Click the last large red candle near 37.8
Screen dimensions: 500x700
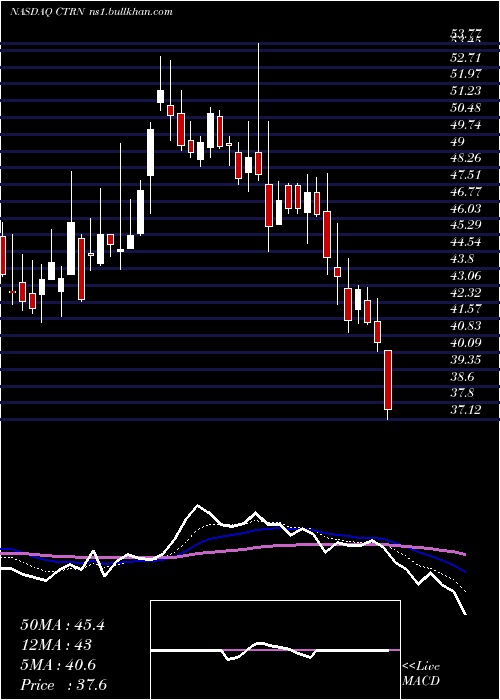coord(388,380)
